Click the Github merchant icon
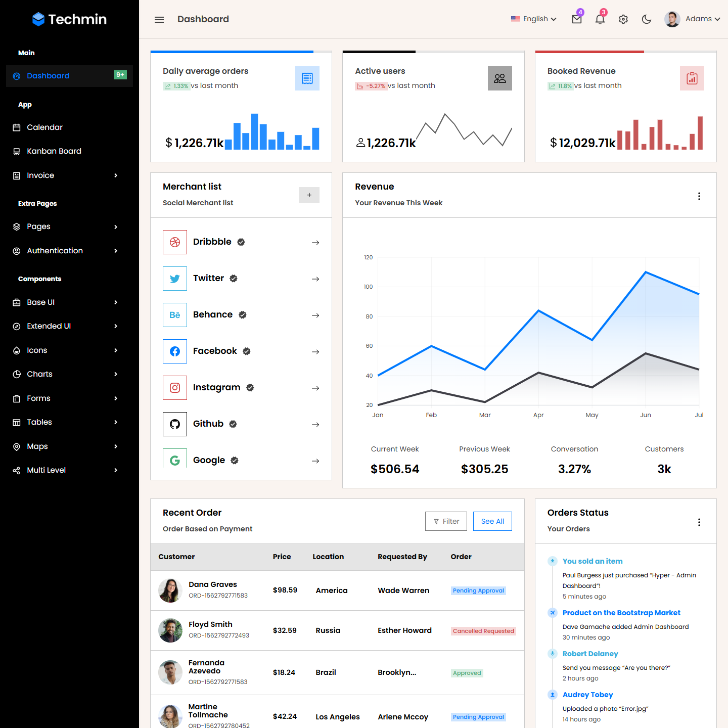Viewport: 728px width, 728px height. 175,424
